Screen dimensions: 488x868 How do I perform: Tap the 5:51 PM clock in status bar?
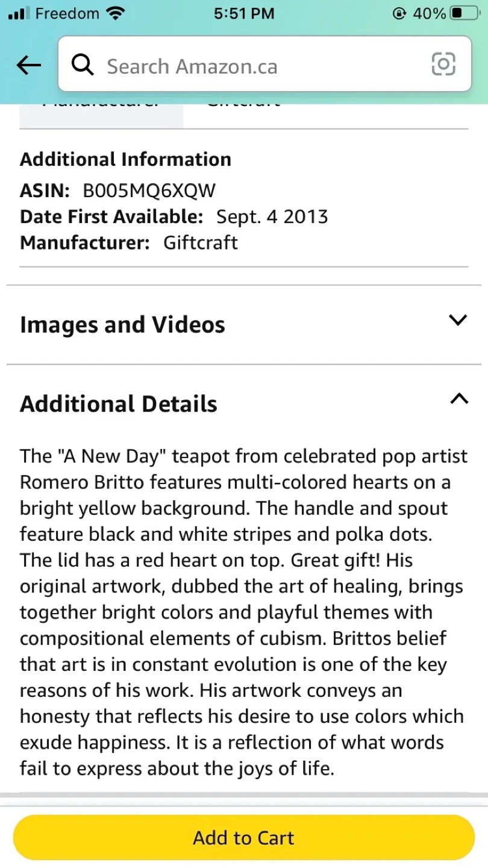pyautogui.click(x=244, y=13)
